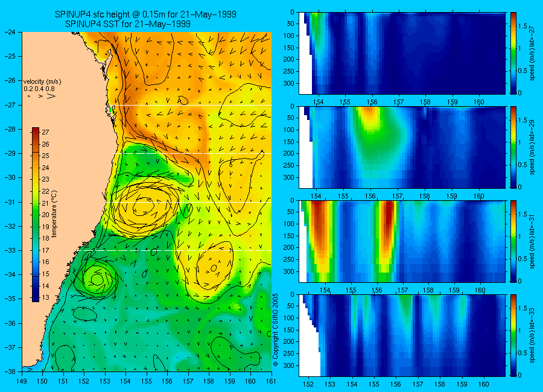This screenshot has height=392, width=543.
Task: Click the 158 longitude label on map's bottom axis
Action: 209,381
